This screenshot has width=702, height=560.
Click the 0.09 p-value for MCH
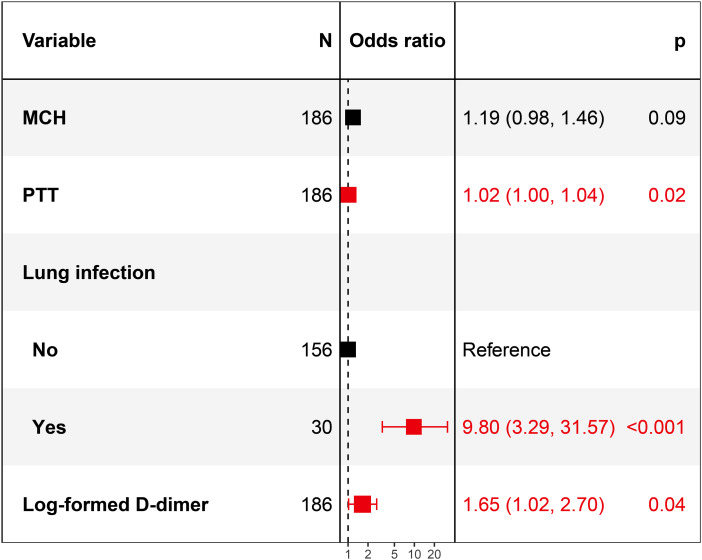668,118
